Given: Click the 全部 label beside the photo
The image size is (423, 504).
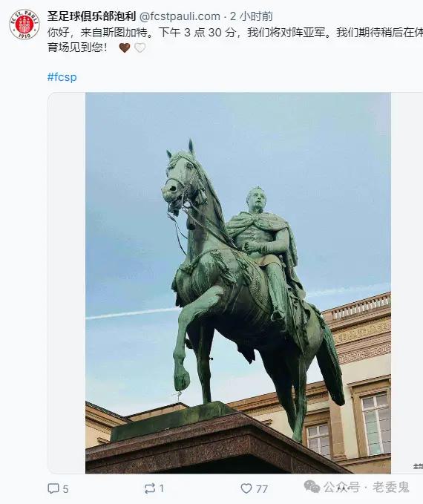Looking at the screenshot, I should (419, 466).
